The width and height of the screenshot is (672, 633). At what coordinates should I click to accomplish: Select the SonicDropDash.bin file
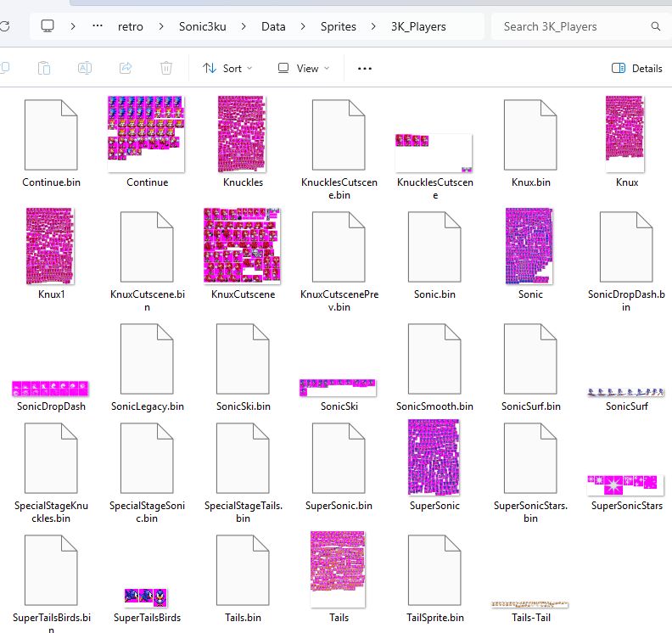(626, 261)
